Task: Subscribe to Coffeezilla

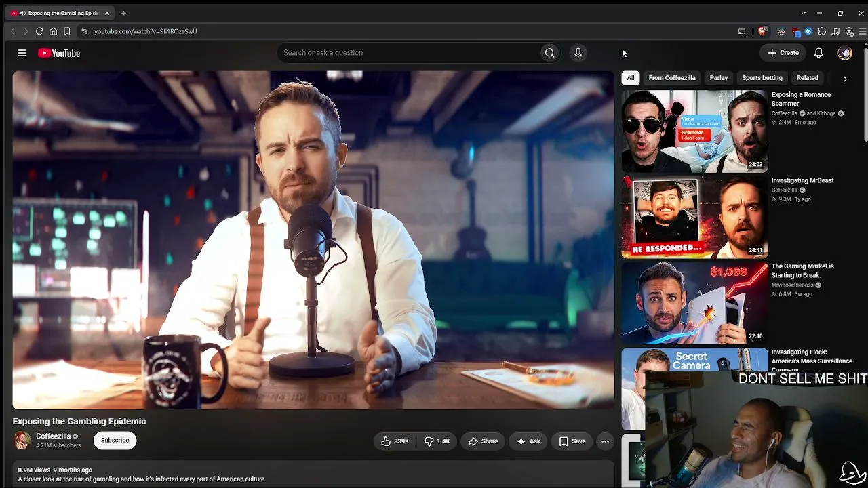Action: tap(115, 441)
